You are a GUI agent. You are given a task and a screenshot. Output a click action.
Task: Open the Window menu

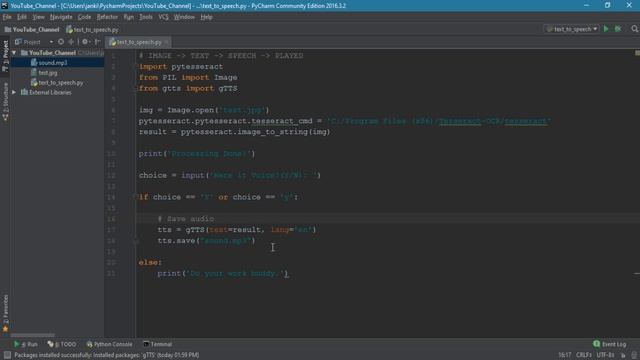(184, 17)
